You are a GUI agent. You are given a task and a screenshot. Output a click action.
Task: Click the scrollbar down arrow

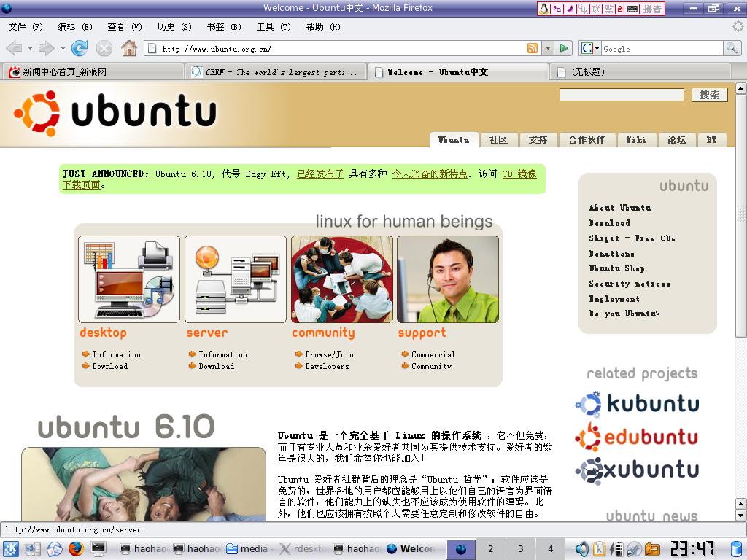741,515
